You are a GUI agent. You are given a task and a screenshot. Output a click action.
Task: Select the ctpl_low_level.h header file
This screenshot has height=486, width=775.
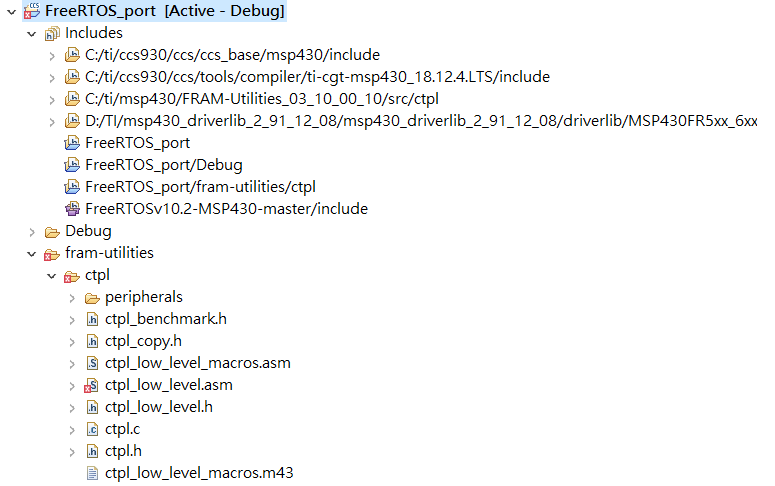(x=158, y=407)
